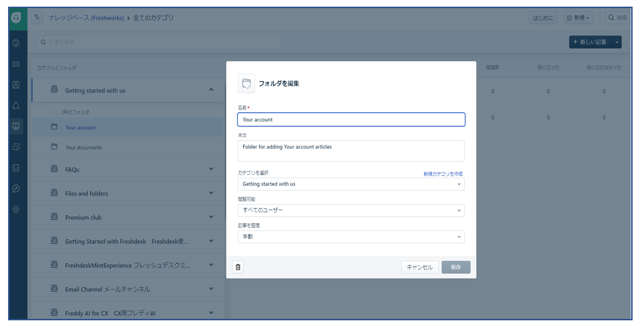Click the Your account folder icon
The height and width of the screenshot is (327, 644).
click(x=54, y=127)
